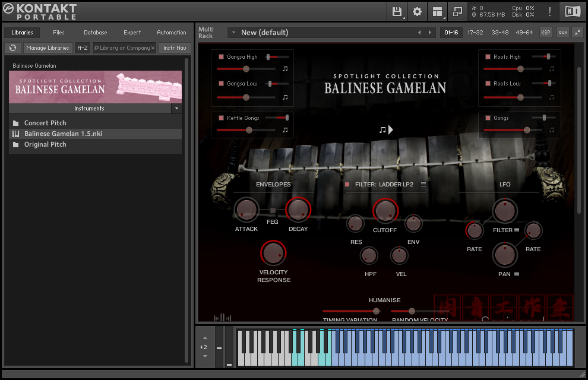Show rack page 49-64

[524, 33]
